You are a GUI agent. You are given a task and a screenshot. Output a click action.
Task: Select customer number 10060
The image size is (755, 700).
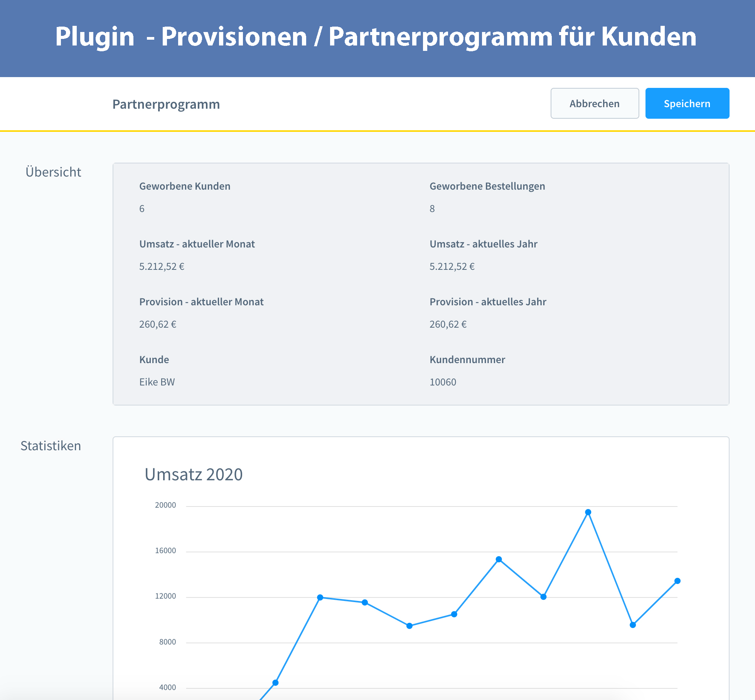(443, 382)
